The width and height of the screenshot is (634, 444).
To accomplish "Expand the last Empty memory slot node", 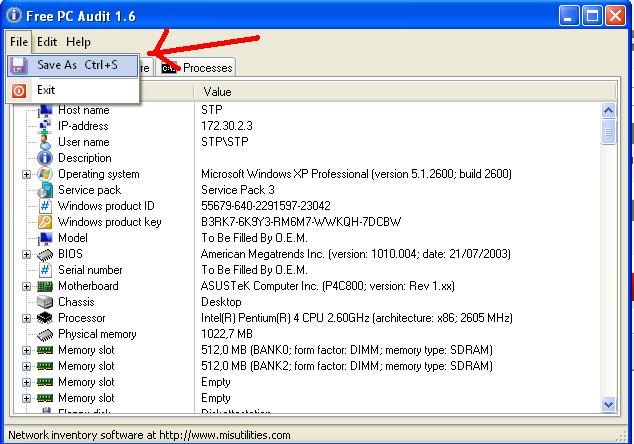I will pos(26,398).
